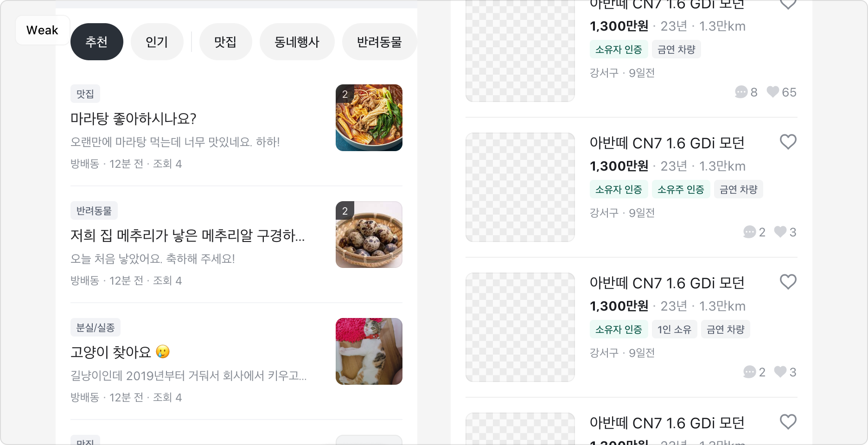Choose the 동네행사 category chip
The image size is (868, 445).
click(297, 42)
